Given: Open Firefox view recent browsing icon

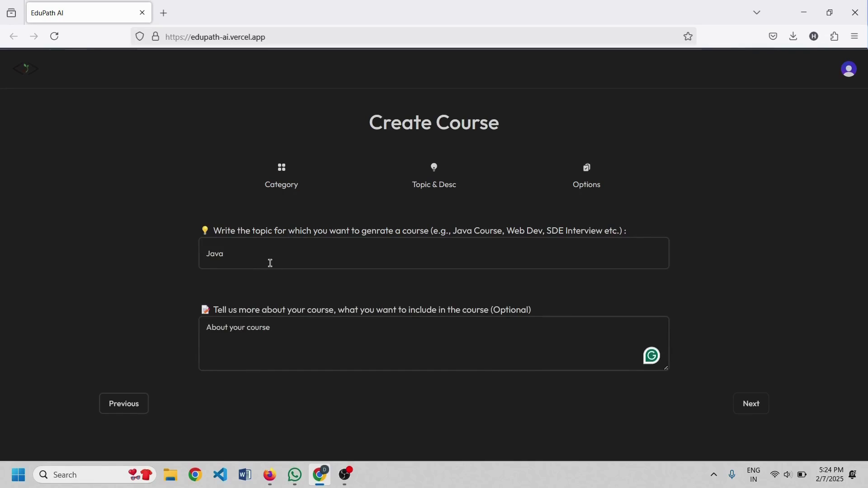Looking at the screenshot, I should [x=11, y=13].
